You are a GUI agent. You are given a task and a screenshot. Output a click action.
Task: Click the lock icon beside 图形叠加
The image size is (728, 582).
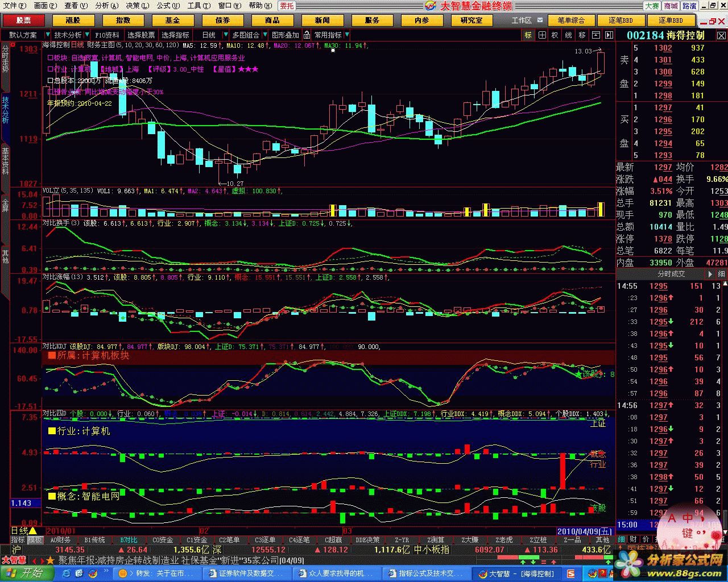click(307, 35)
